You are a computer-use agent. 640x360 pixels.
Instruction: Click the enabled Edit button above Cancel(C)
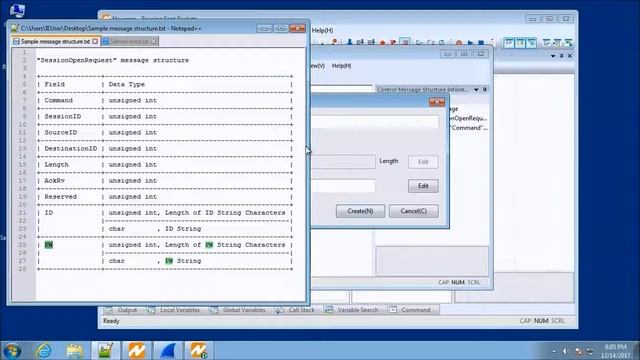[x=423, y=186]
